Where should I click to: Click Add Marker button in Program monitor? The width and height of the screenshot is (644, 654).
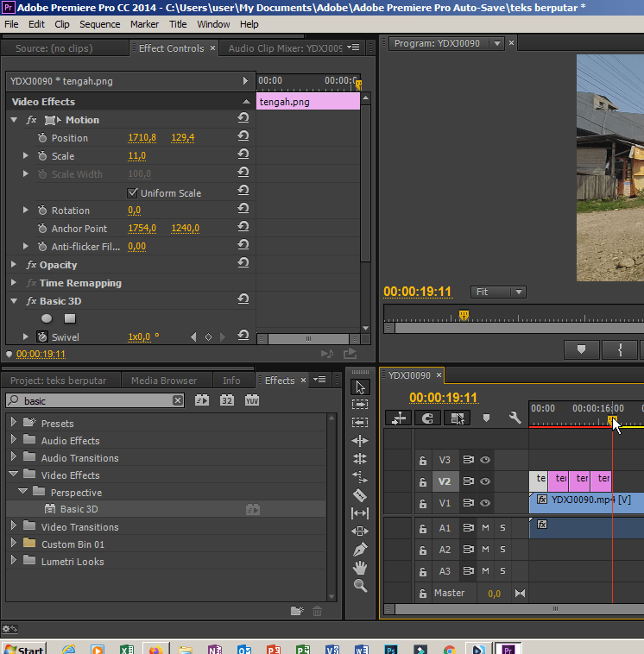pyautogui.click(x=581, y=349)
